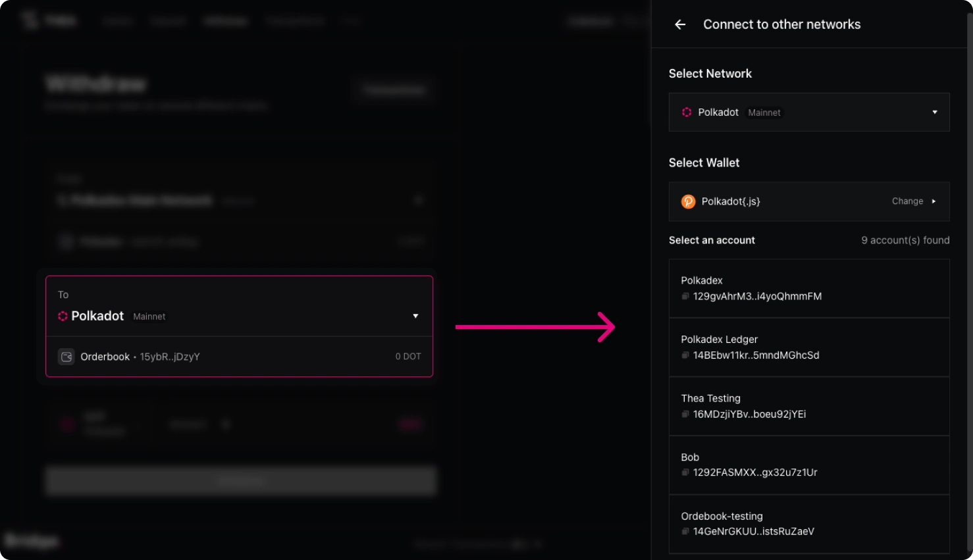Click the Polkadot{.js} wallet logo
This screenshot has height=560, width=973.
tap(688, 201)
